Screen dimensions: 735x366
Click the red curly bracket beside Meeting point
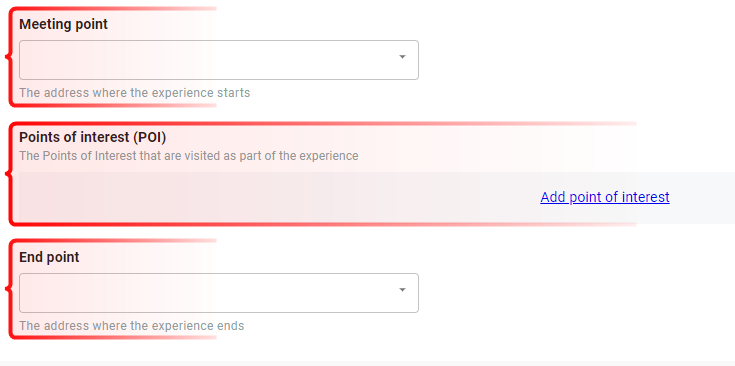[9, 57]
